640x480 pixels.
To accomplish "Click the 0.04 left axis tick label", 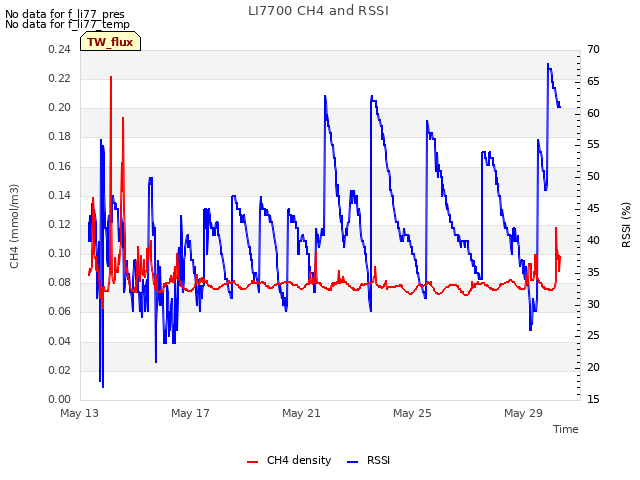I will 59,341.
